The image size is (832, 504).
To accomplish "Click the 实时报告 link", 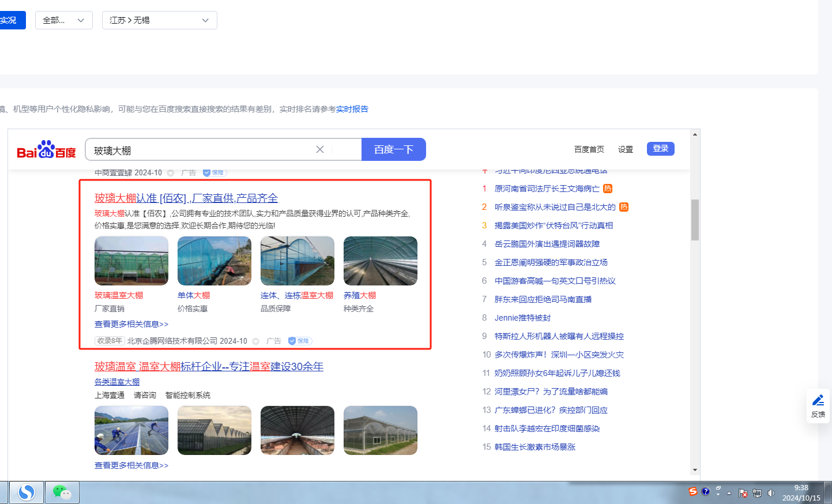I will tap(352, 109).
